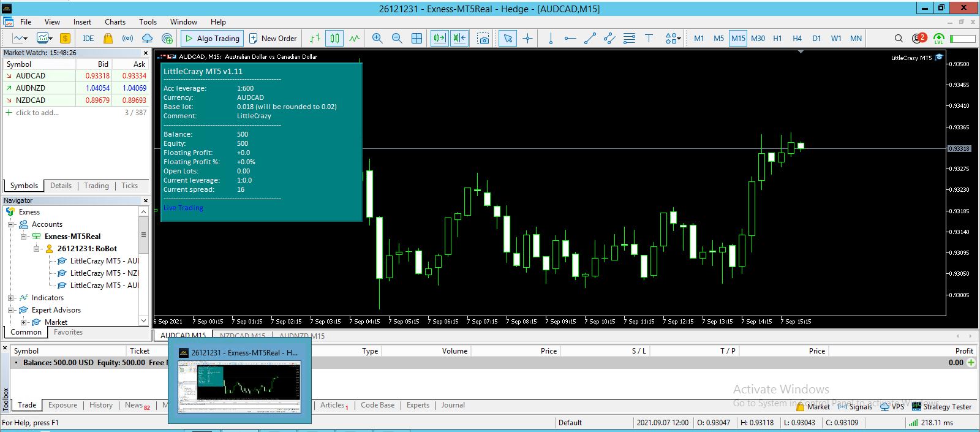This screenshot has width=980, height=432.
Task: Open the Market shopping bag icon
Action: coord(108,38)
